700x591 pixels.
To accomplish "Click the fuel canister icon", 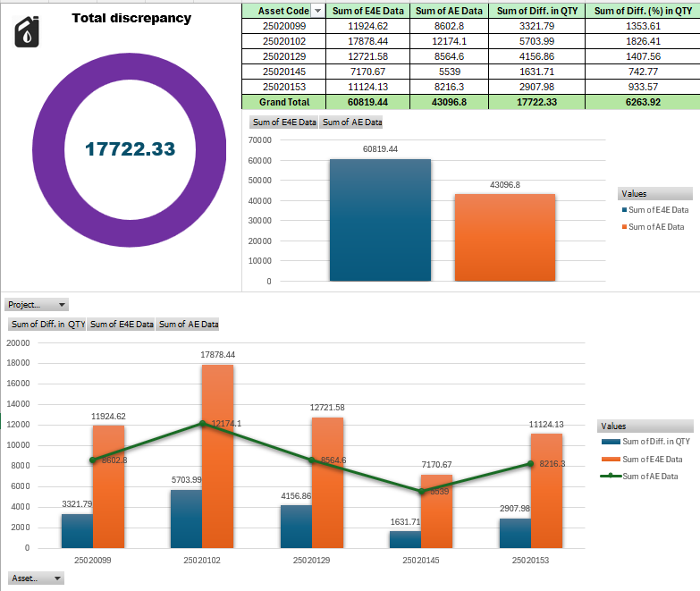I will (27, 31).
